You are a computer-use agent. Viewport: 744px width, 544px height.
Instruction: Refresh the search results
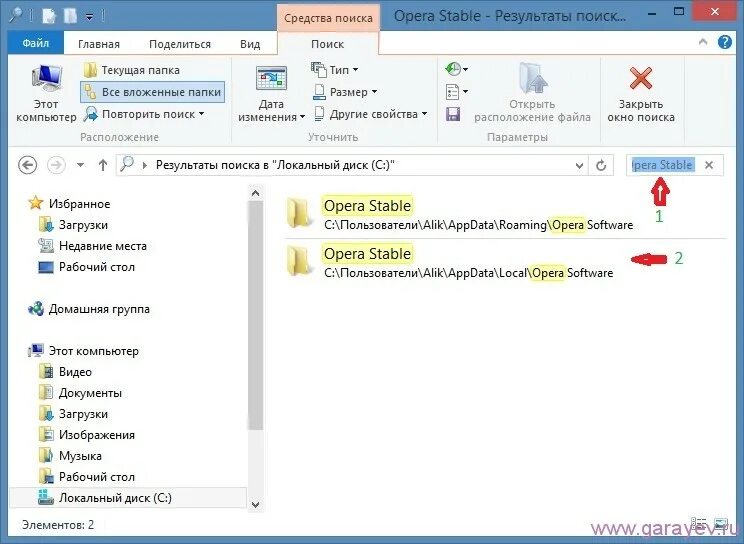tap(601, 165)
